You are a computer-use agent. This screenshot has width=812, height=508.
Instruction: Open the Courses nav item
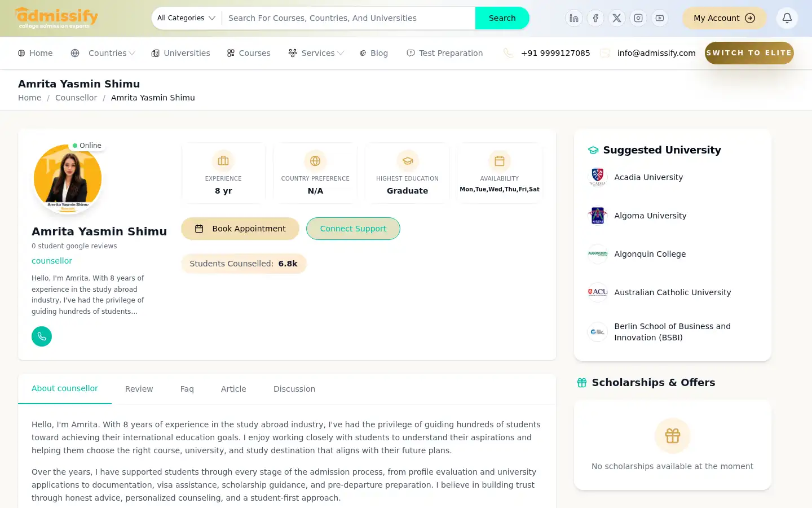coord(249,53)
